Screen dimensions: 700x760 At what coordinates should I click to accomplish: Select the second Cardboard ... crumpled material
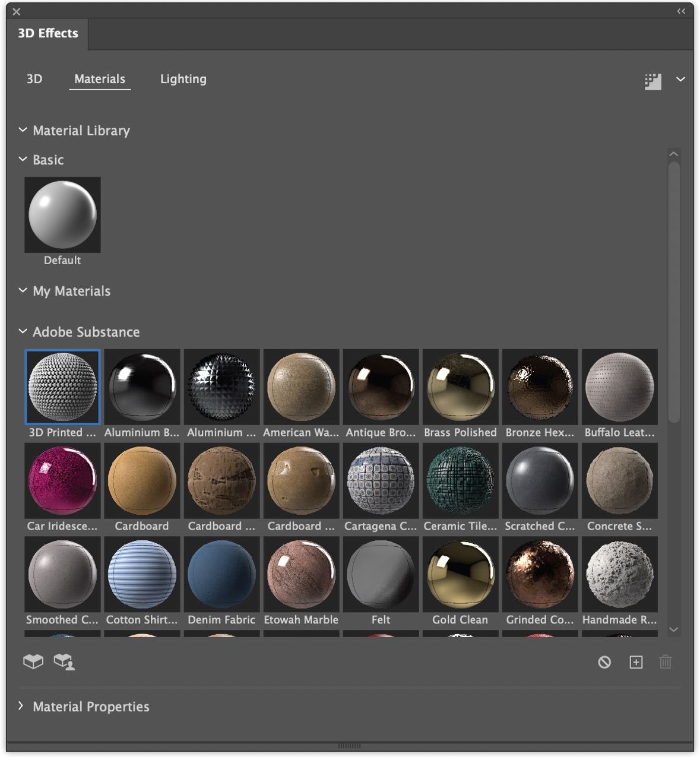tap(221, 480)
